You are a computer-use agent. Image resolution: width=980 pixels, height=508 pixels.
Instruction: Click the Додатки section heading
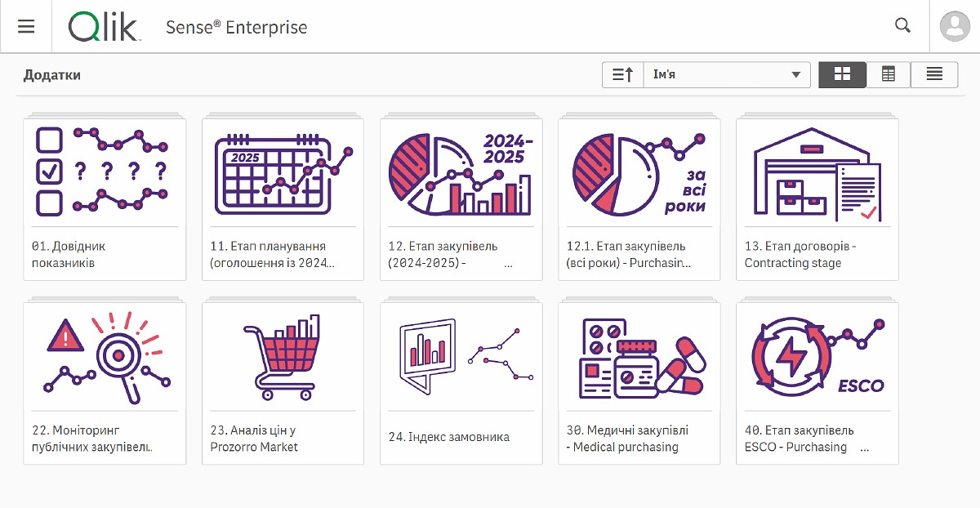pyautogui.click(x=52, y=75)
